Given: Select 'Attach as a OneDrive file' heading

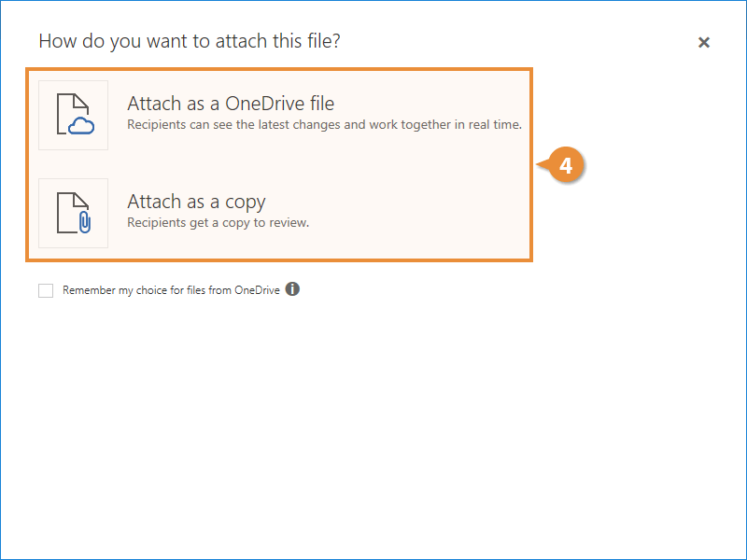Looking at the screenshot, I should (230, 103).
